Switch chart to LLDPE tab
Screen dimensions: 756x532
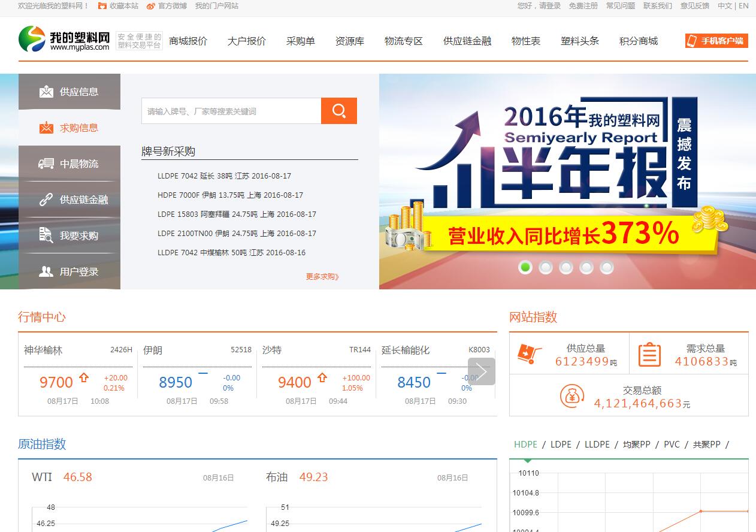[597, 445]
